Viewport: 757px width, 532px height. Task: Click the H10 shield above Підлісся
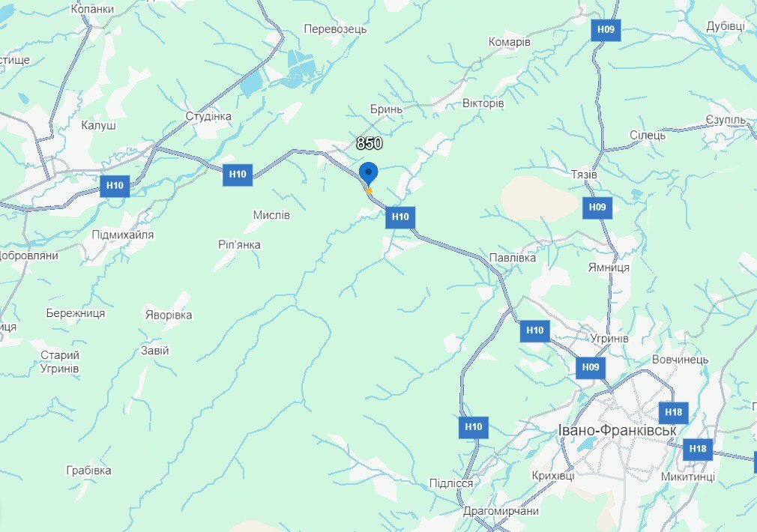click(x=474, y=427)
